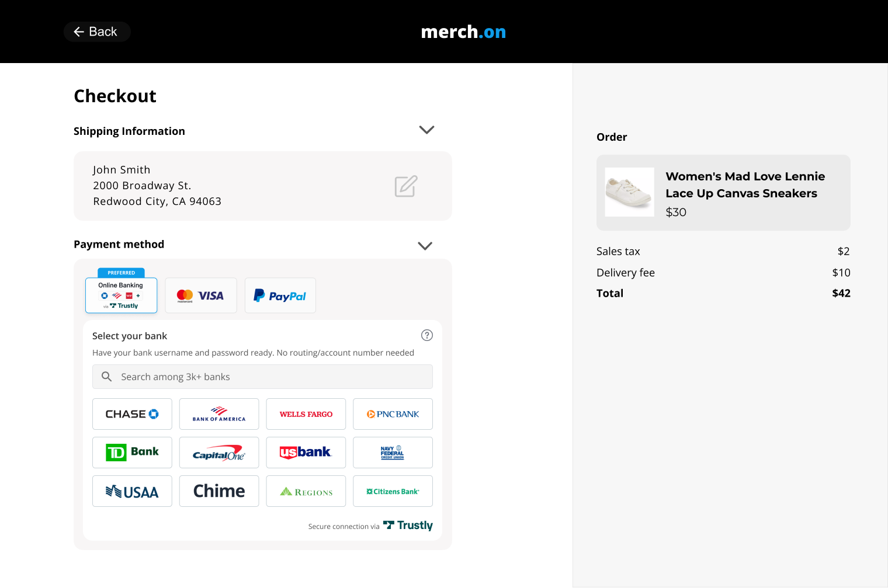Click the $30 item price
888x588 pixels.
click(676, 212)
